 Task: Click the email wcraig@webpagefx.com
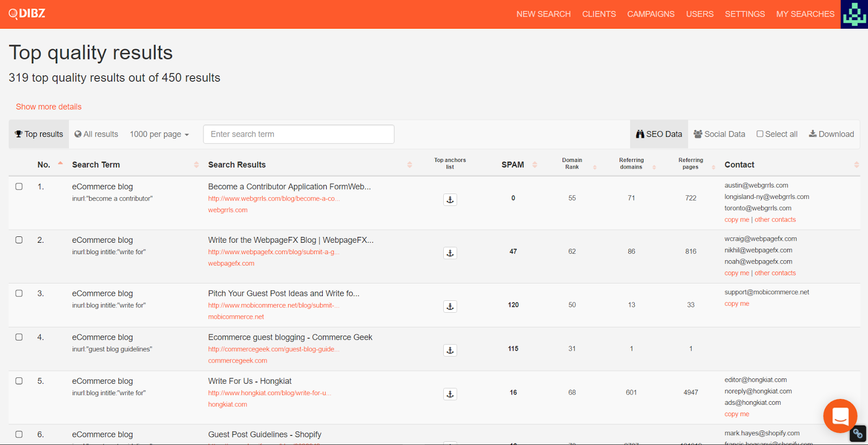761,238
